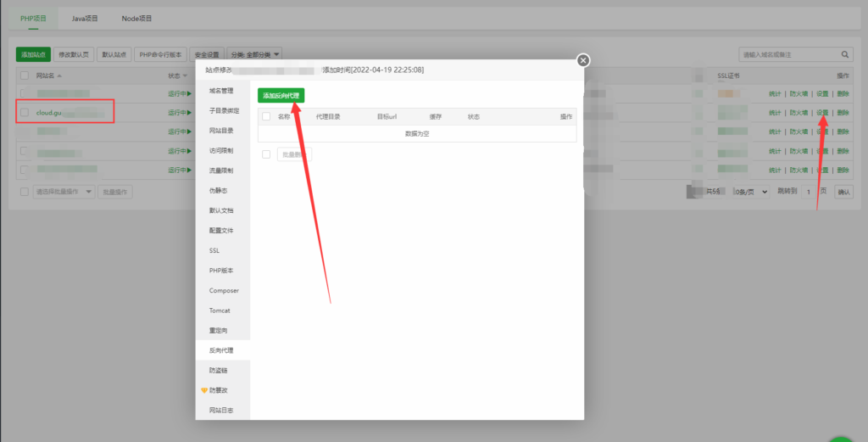The image size is (868, 442).
Task: Focus the 请输入域名或备注 search field
Action: 789,54
